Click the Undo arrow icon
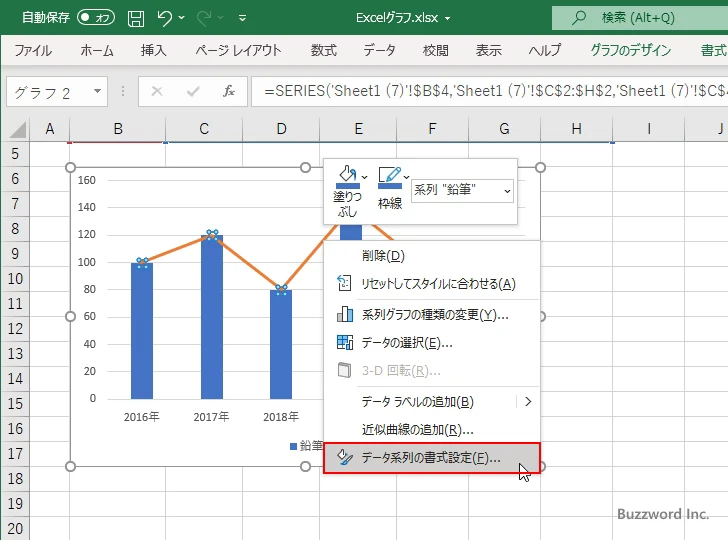Image resolution: width=728 pixels, height=540 pixels. pos(164,18)
